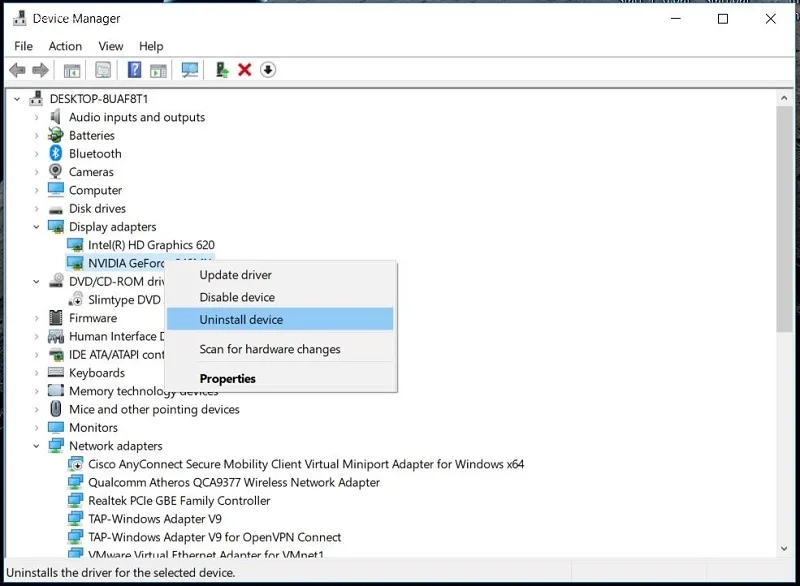Click the vertical scrollbar thumb
The width and height of the screenshot is (800, 586).
click(784, 219)
